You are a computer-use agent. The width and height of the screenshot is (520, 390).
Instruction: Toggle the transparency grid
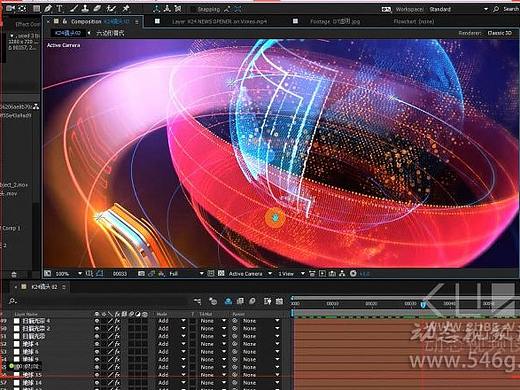[221, 274]
